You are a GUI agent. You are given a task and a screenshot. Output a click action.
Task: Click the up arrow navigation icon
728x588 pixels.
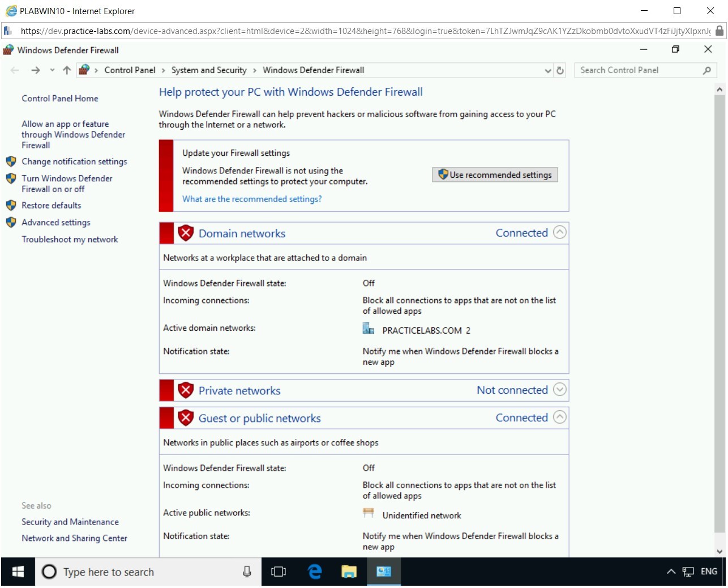(67, 70)
